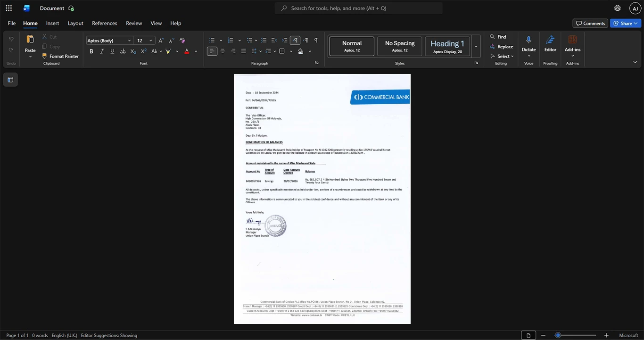This screenshot has width=644, height=340.
Task: Open the Select dropdown in Editing
Action: pyautogui.click(x=502, y=57)
